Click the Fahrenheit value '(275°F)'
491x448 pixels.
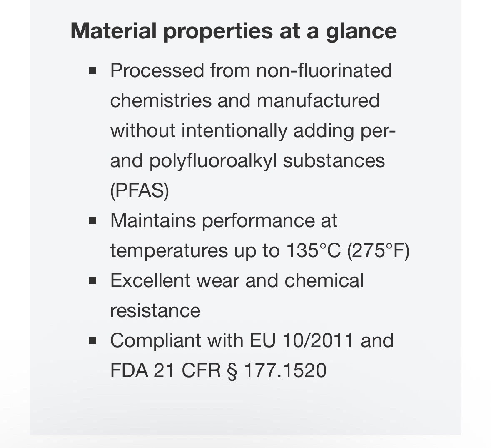click(378, 251)
